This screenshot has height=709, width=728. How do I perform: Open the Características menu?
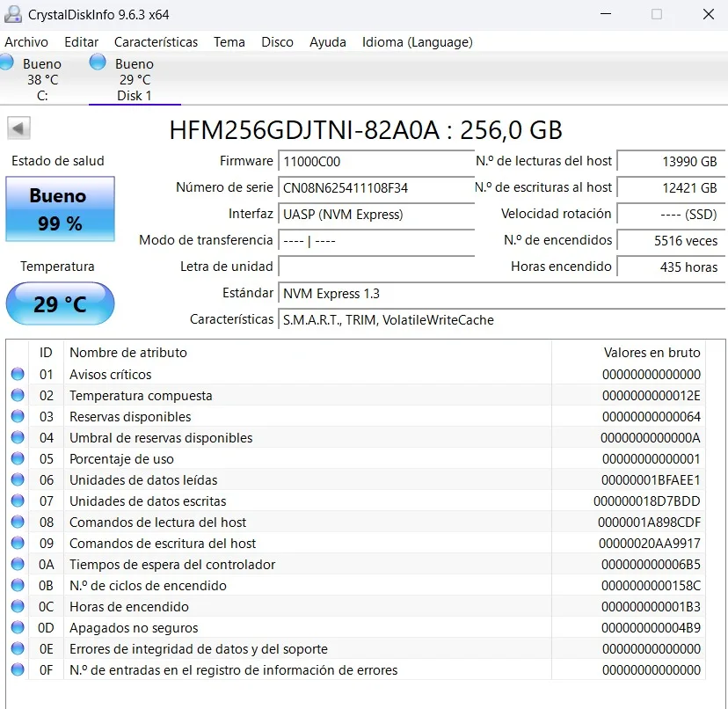(x=156, y=42)
